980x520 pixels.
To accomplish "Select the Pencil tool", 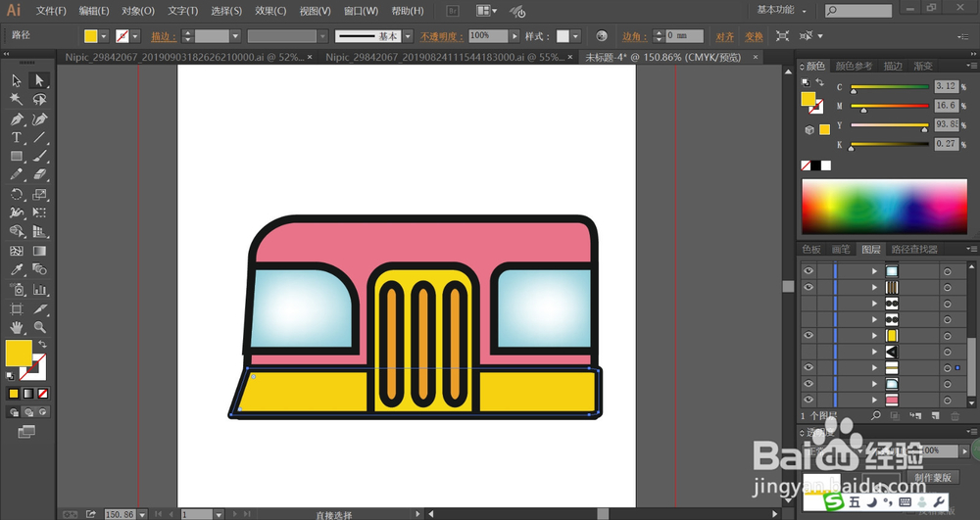I will [17, 174].
